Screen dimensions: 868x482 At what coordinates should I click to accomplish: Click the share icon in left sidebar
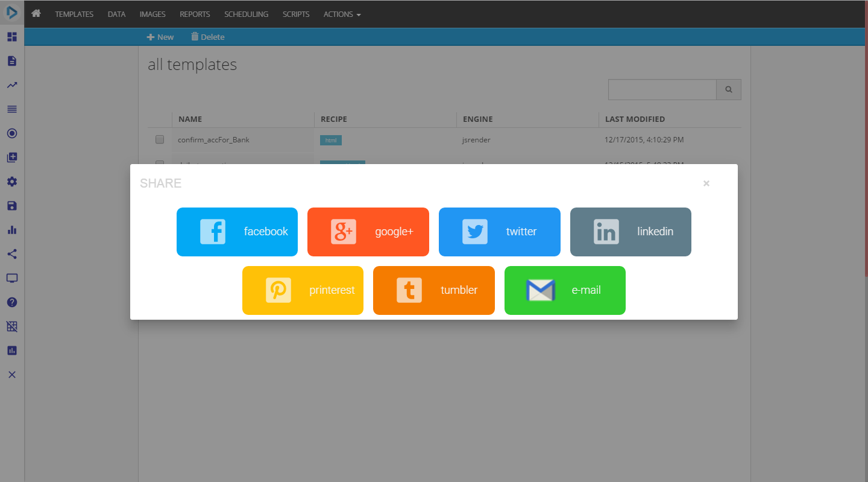click(x=12, y=254)
